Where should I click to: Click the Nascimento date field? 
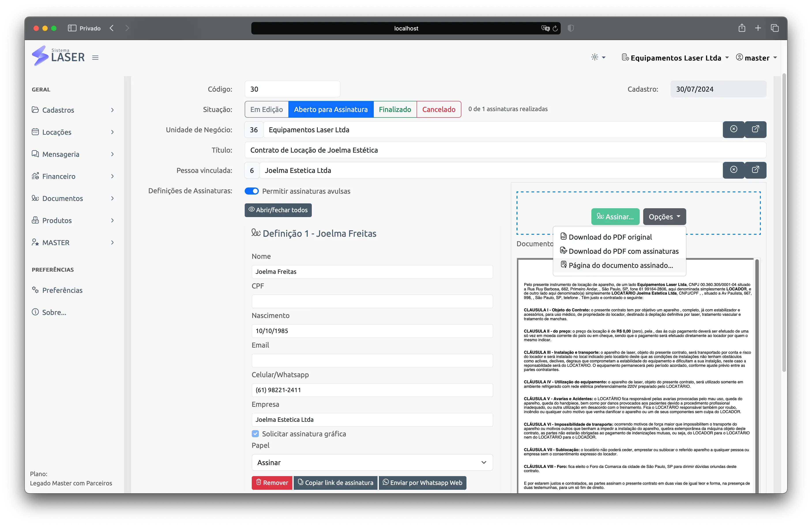[x=372, y=331]
